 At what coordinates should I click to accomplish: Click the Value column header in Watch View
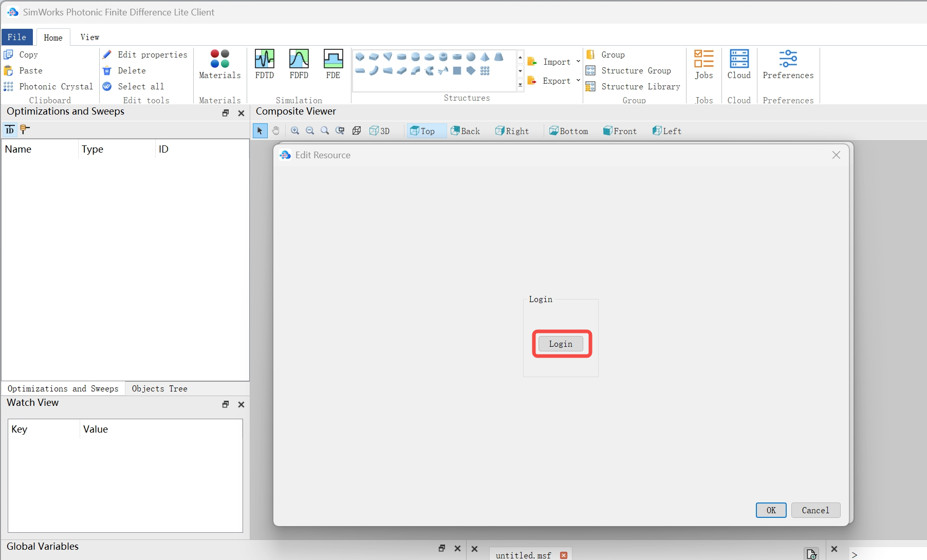coord(161,429)
